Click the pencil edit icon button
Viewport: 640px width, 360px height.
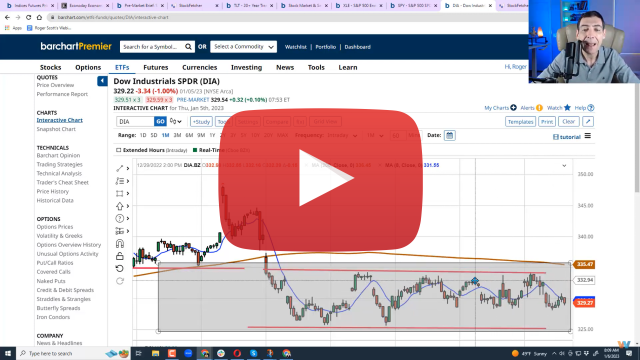(x=588, y=122)
